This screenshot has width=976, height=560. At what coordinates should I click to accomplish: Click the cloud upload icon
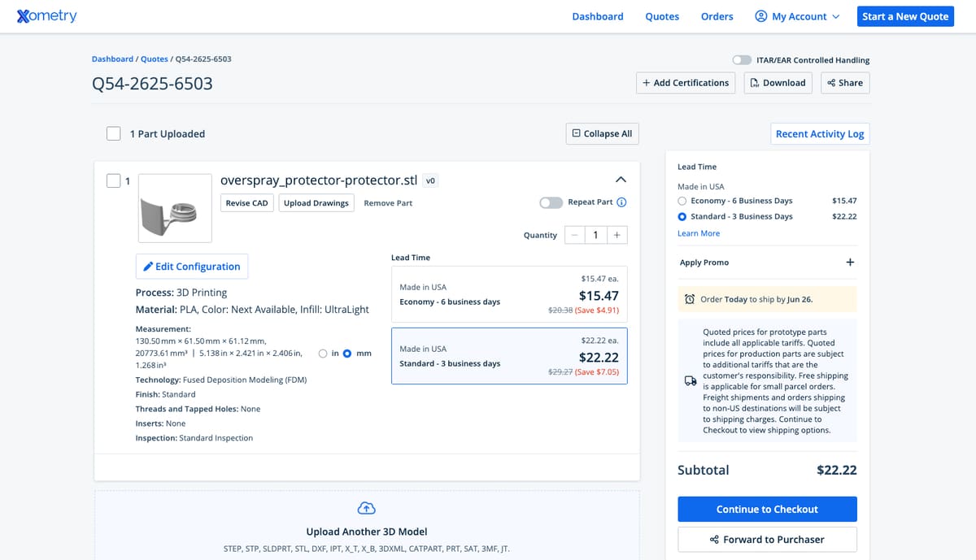367,509
